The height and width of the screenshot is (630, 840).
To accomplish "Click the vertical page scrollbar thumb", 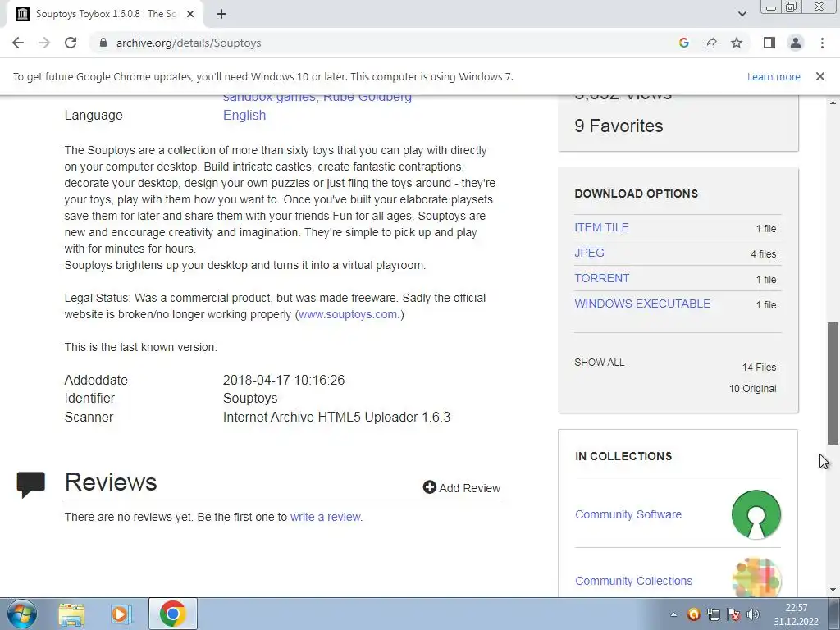I will [833, 383].
